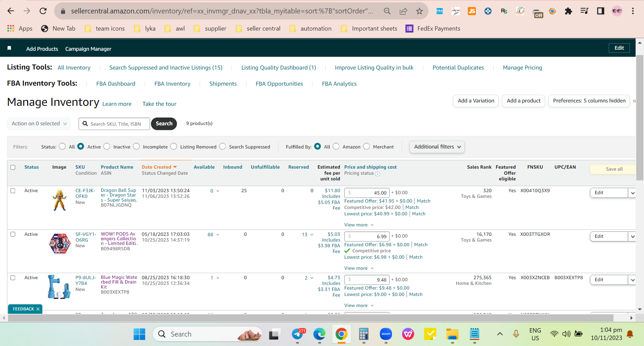Screen dimensions: 644x346
Task: Open the Extensions puzzle piece icon
Action: tap(568, 11)
